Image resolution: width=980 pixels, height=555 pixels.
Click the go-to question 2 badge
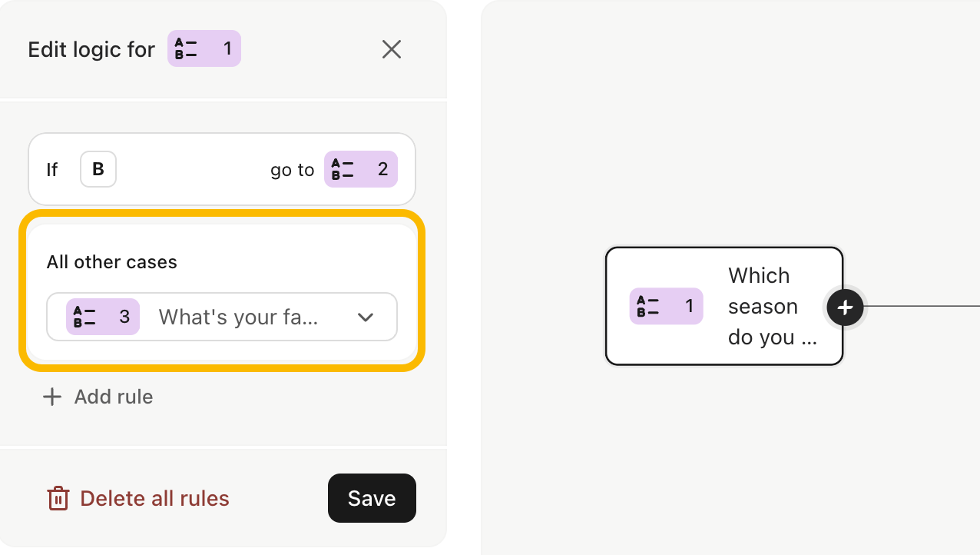(361, 169)
